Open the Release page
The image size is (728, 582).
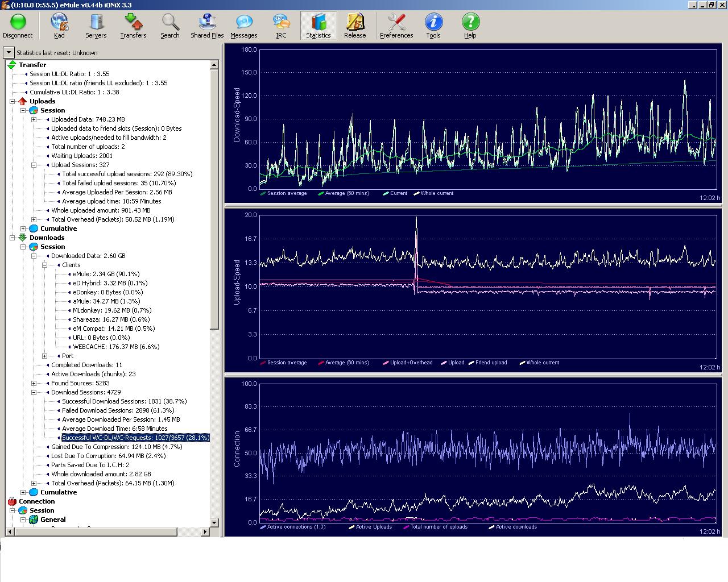(x=355, y=26)
